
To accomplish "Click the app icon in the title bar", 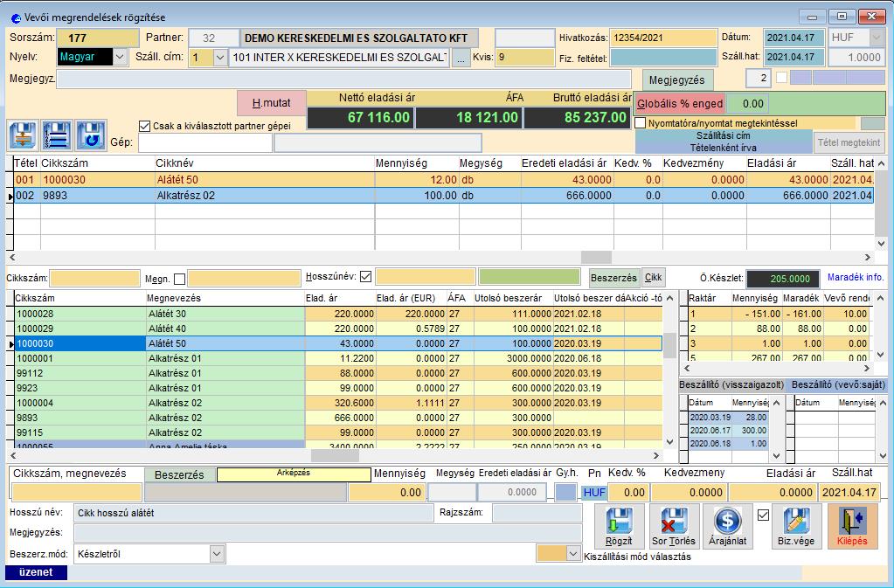I will click(x=16, y=17).
